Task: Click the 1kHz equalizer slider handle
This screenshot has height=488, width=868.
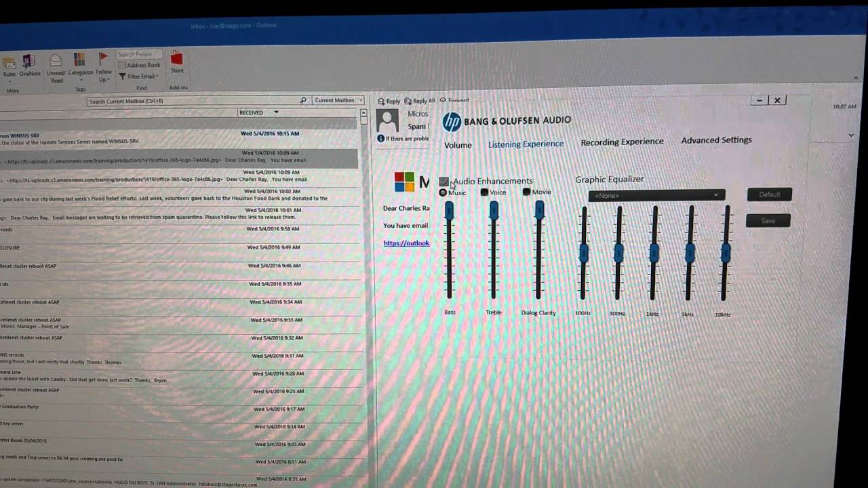Action: tap(654, 253)
